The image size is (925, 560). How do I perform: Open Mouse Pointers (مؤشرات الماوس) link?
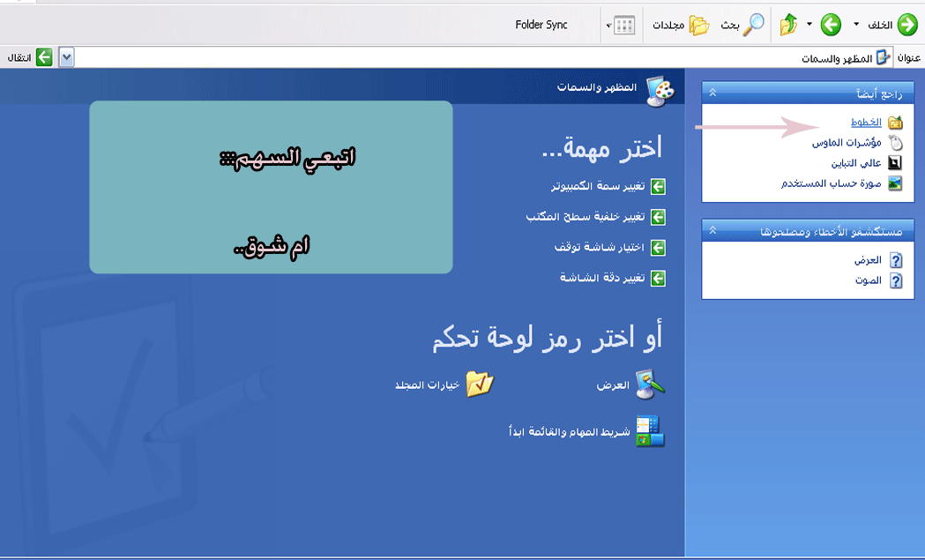coord(847,143)
